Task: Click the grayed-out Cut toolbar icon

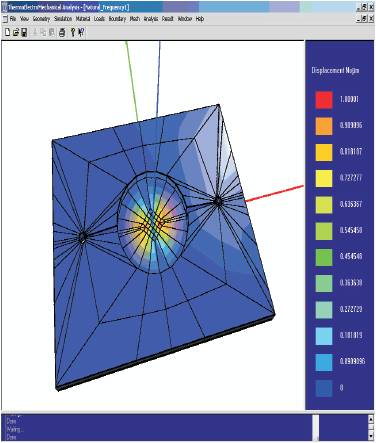Action: pyautogui.click(x=35, y=32)
